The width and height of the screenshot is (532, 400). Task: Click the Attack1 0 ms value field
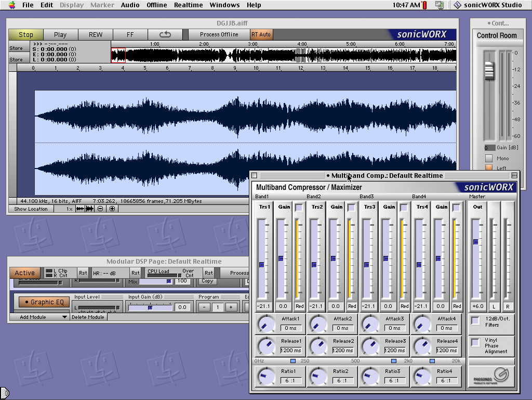tap(291, 328)
